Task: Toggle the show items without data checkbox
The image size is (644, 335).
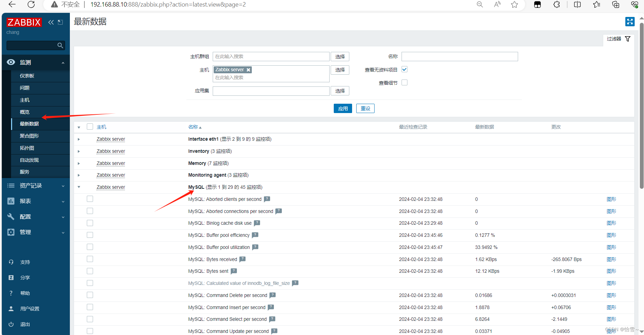Action: pyautogui.click(x=405, y=69)
